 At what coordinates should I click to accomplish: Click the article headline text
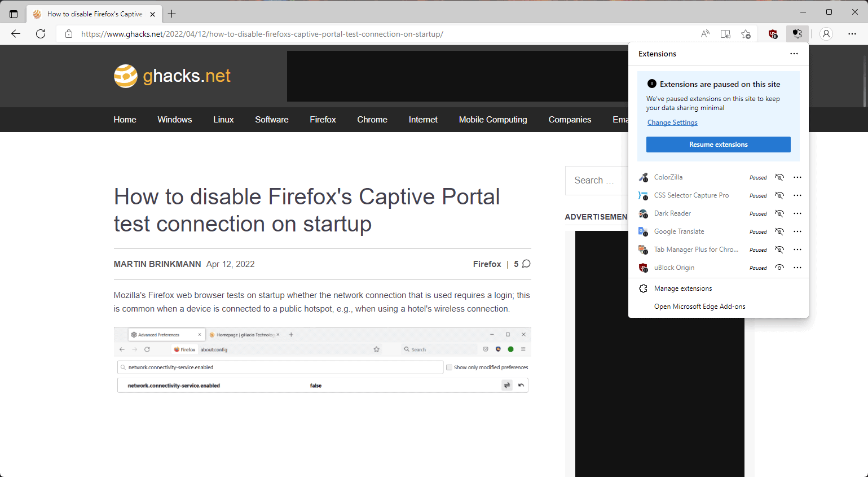point(307,210)
